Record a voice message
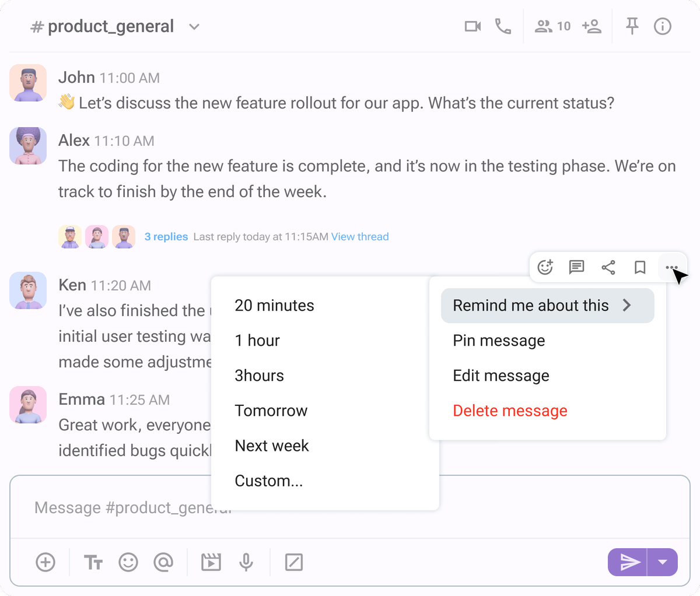The image size is (700, 596). click(x=246, y=562)
